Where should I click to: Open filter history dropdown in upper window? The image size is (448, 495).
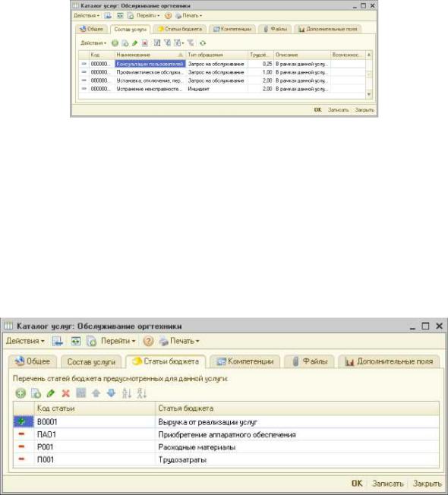[179, 43]
